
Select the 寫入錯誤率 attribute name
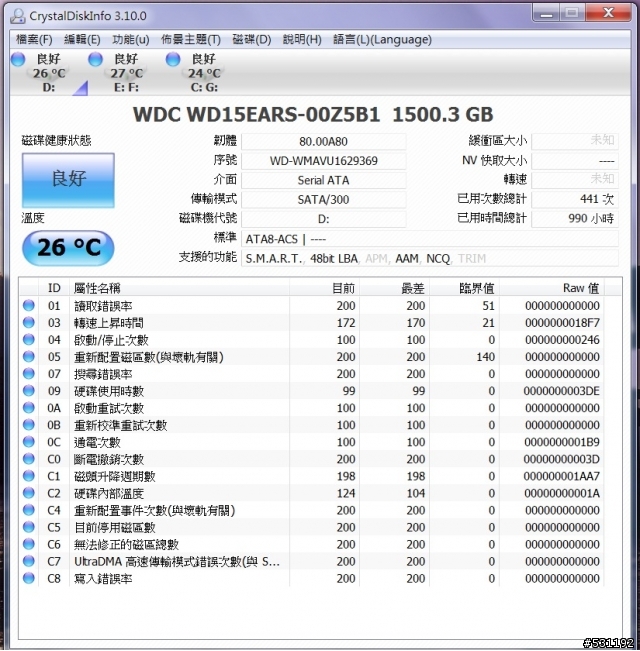(x=103, y=578)
